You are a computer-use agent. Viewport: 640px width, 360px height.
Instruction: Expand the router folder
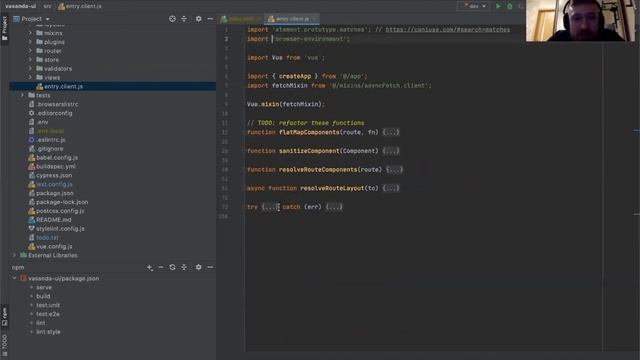pyautogui.click(x=30, y=51)
